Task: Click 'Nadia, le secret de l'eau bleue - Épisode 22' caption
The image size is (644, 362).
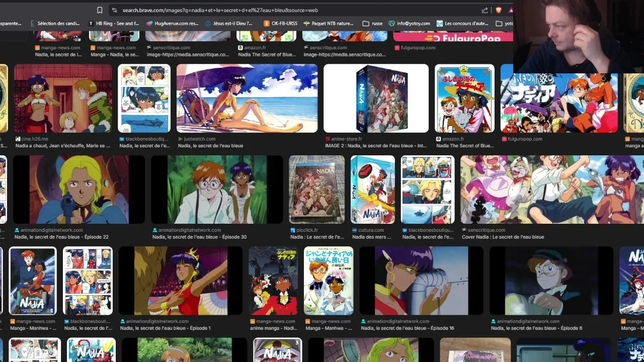Action: coord(61,237)
